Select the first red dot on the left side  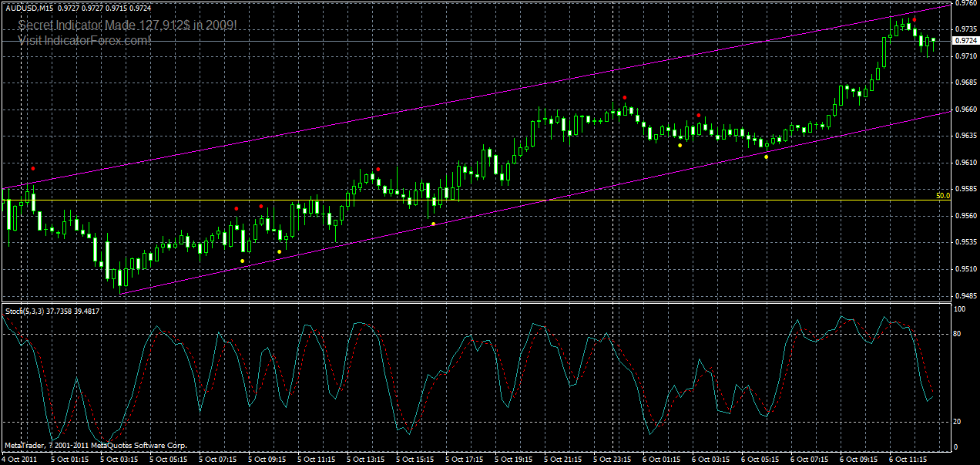(33, 167)
